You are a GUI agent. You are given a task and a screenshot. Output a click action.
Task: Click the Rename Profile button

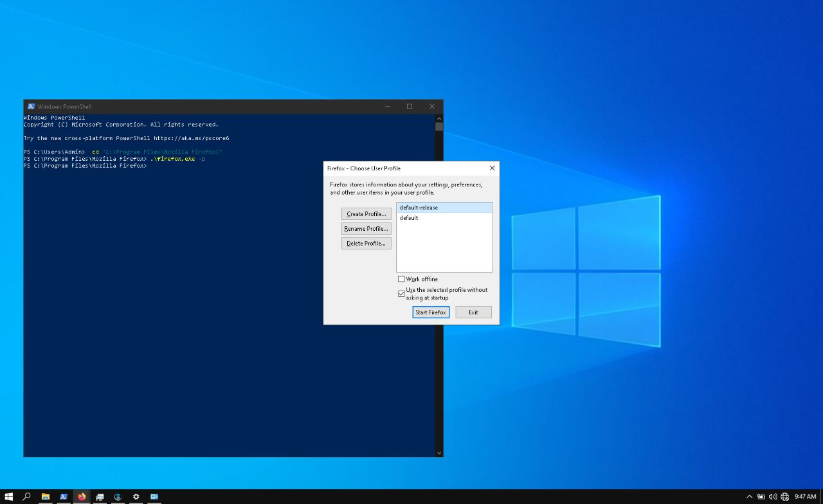coord(366,229)
